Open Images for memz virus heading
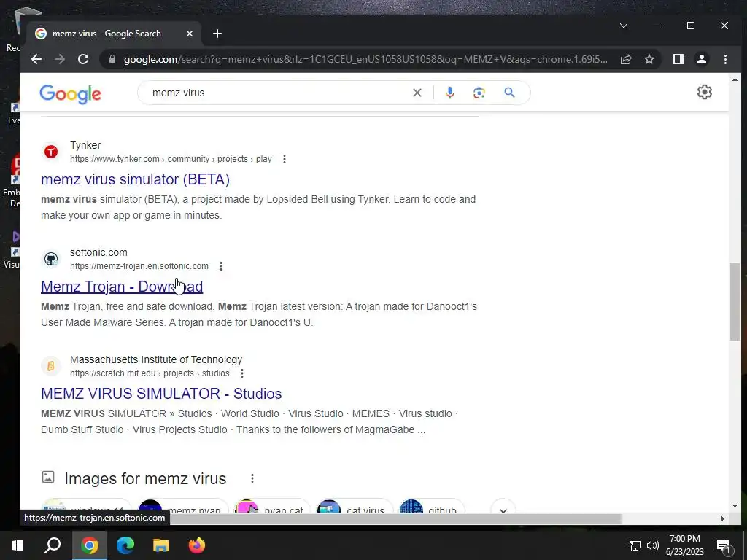The height and width of the screenshot is (560, 747). 145,478
